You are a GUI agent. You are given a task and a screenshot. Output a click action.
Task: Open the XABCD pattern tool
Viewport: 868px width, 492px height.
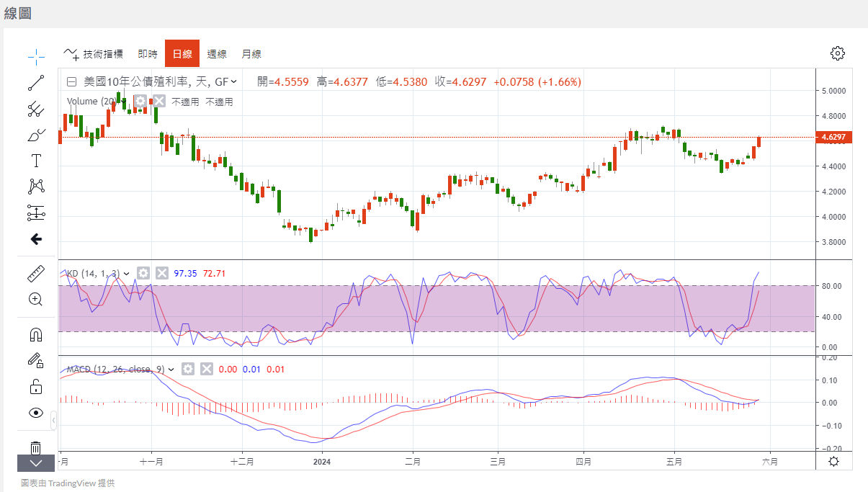pyautogui.click(x=36, y=187)
